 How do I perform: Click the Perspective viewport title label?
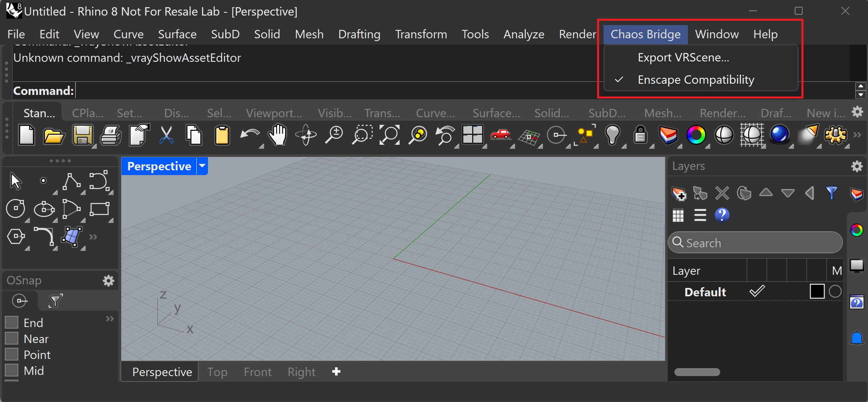point(159,166)
